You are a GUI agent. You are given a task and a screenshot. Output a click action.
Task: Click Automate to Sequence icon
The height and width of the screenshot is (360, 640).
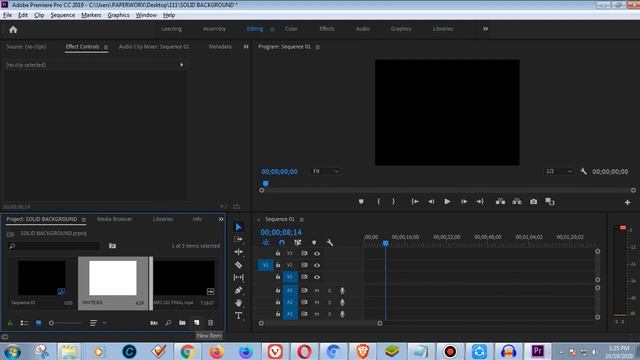click(x=154, y=323)
